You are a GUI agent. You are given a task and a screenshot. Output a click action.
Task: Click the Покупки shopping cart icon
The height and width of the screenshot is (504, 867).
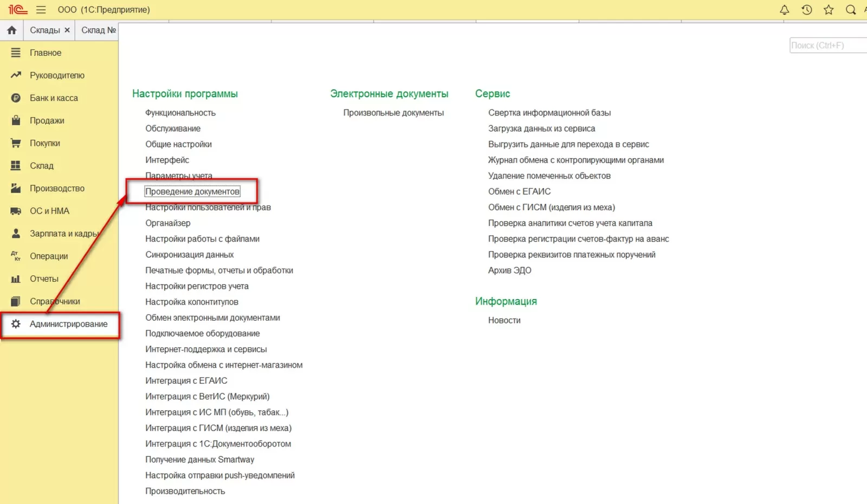point(16,143)
